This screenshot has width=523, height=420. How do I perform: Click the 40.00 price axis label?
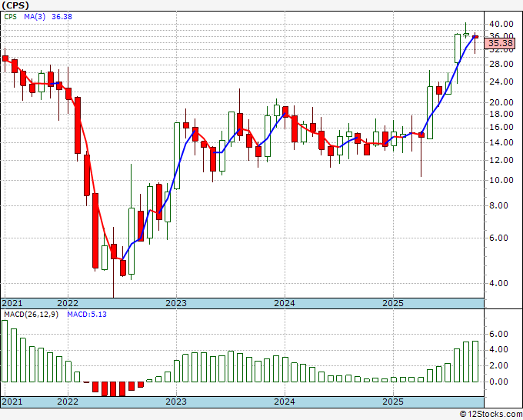coord(501,24)
